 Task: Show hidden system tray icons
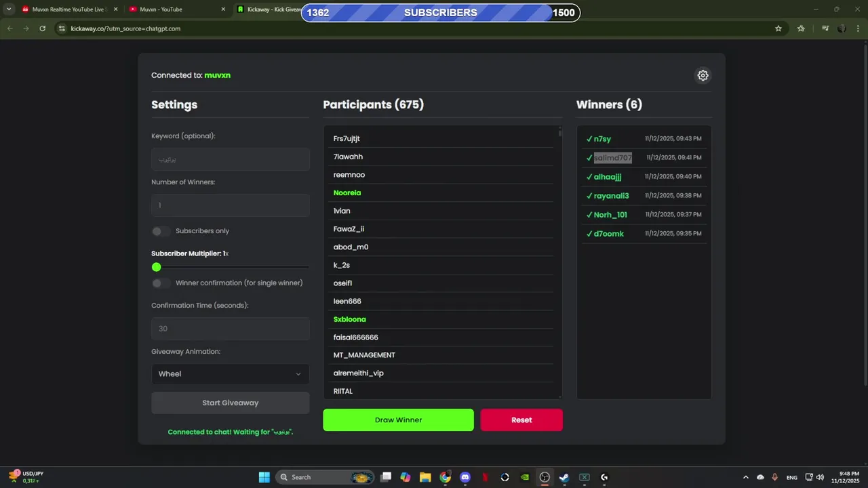coord(746,477)
